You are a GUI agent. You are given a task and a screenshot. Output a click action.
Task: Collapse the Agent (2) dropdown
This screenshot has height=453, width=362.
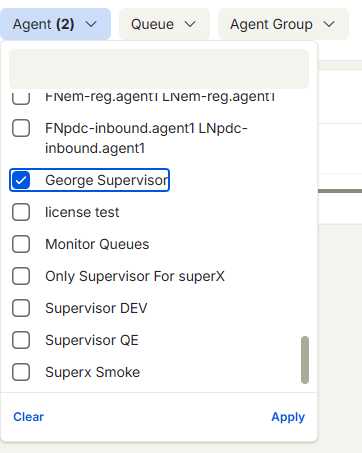click(55, 24)
